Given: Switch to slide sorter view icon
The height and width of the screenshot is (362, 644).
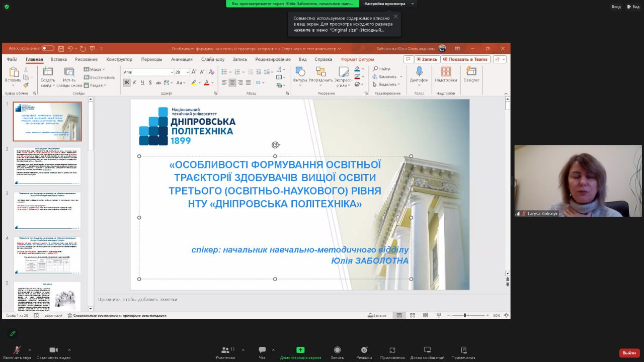Looking at the screenshot, I should pyautogui.click(x=413, y=315).
